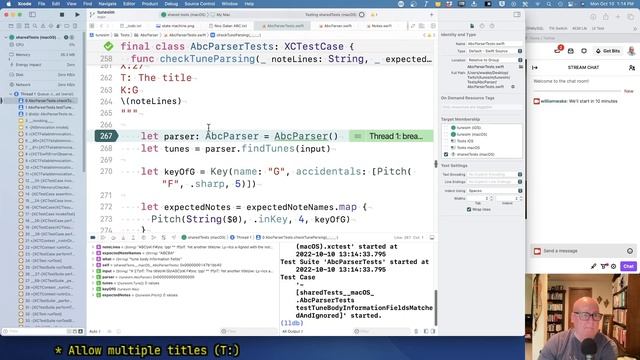Click the tab width stepper
This screenshot has height=360, width=640.
pos(491,198)
